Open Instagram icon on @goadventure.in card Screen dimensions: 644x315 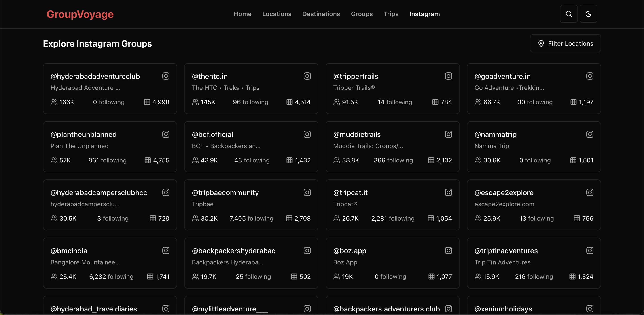coord(589,76)
